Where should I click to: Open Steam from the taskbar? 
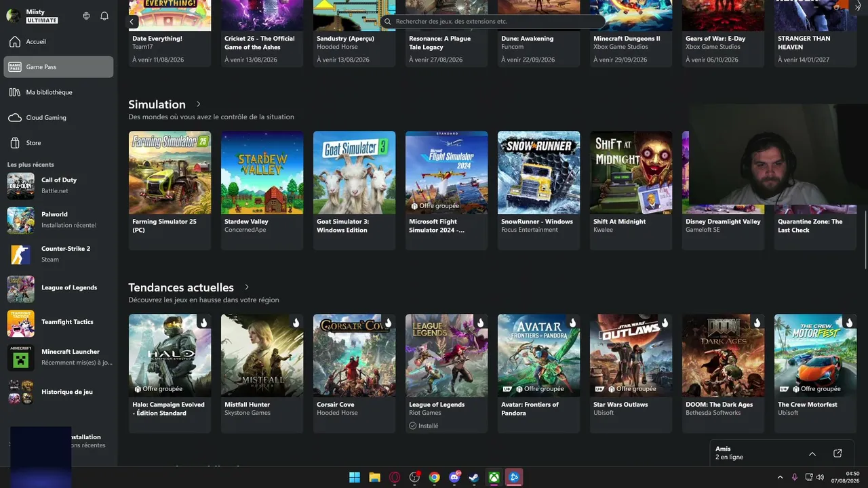(x=475, y=477)
